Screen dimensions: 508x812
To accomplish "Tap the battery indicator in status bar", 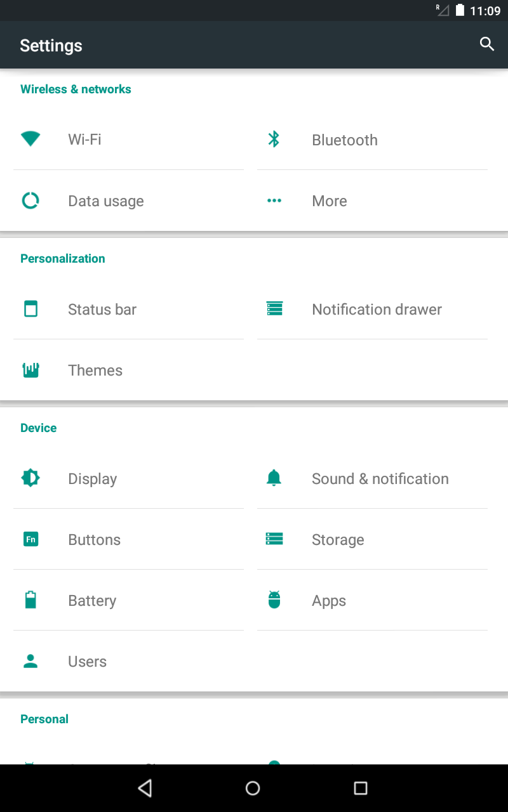I will point(460,10).
